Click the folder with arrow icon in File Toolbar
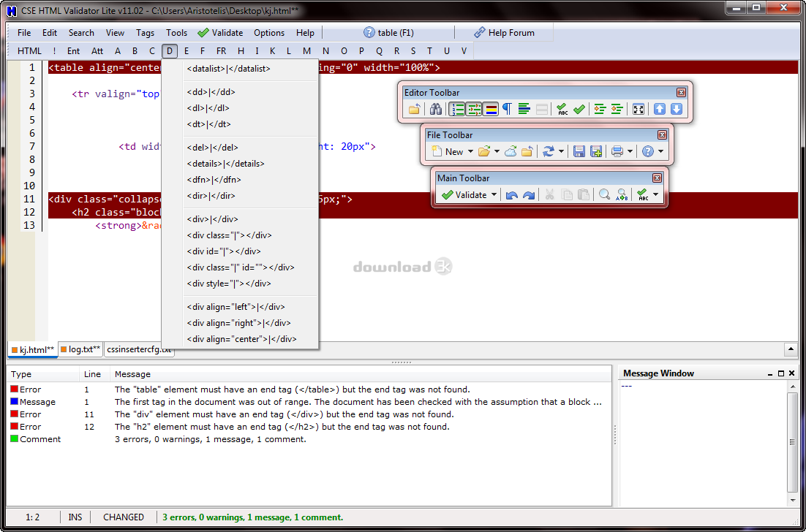The height and width of the screenshot is (532, 806). coord(527,151)
